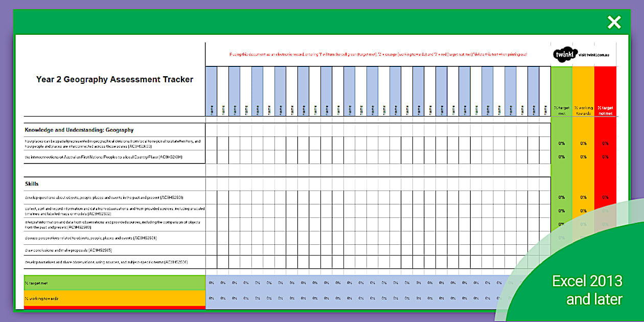The image size is (644, 322).
Task: Select the collect, sort and record information row
Action: pyautogui.click(x=114, y=211)
